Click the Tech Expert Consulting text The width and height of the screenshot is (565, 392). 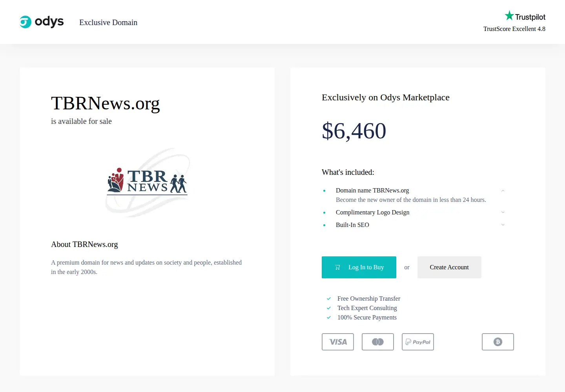pos(367,308)
